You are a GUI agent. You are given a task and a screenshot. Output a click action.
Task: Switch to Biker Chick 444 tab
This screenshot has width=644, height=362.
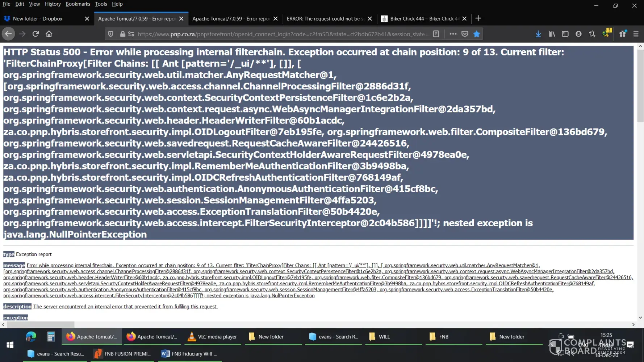[x=424, y=19]
